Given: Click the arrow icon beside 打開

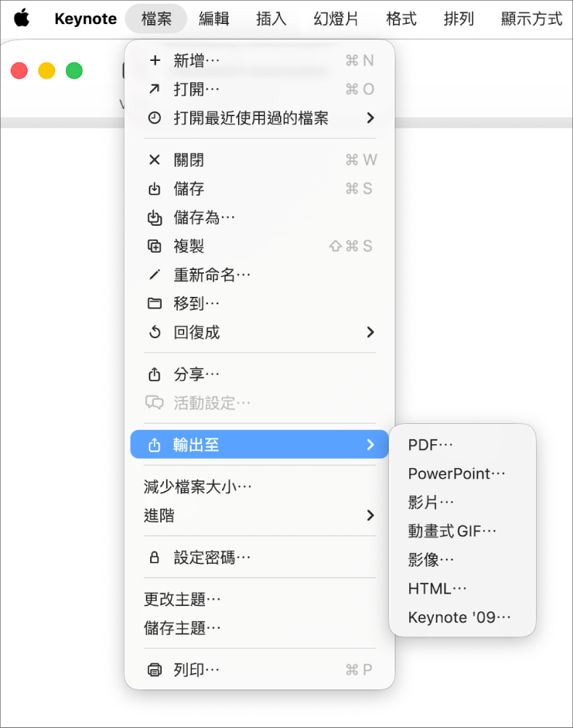Looking at the screenshot, I should [x=154, y=89].
